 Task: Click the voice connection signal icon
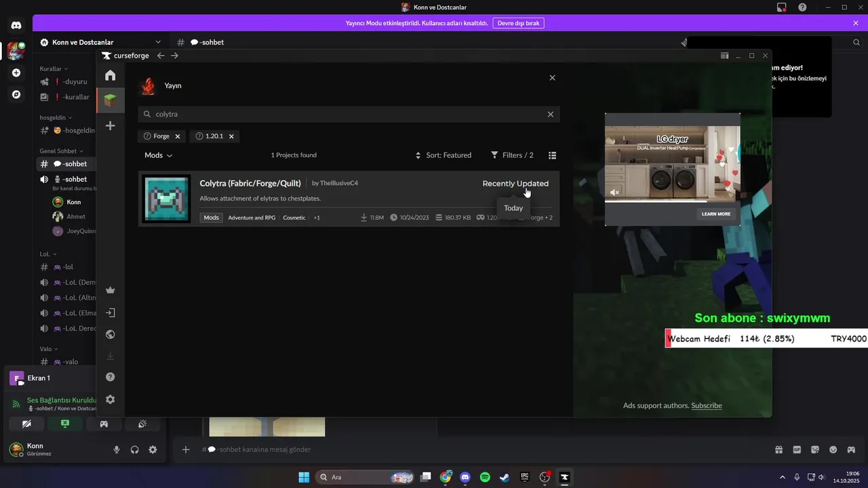point(16,404)
